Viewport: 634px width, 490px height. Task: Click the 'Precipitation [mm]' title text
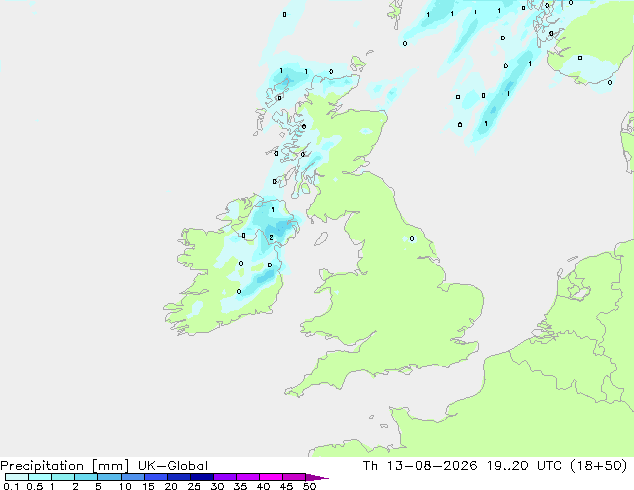pyautogui.click(x=65, y=466)
